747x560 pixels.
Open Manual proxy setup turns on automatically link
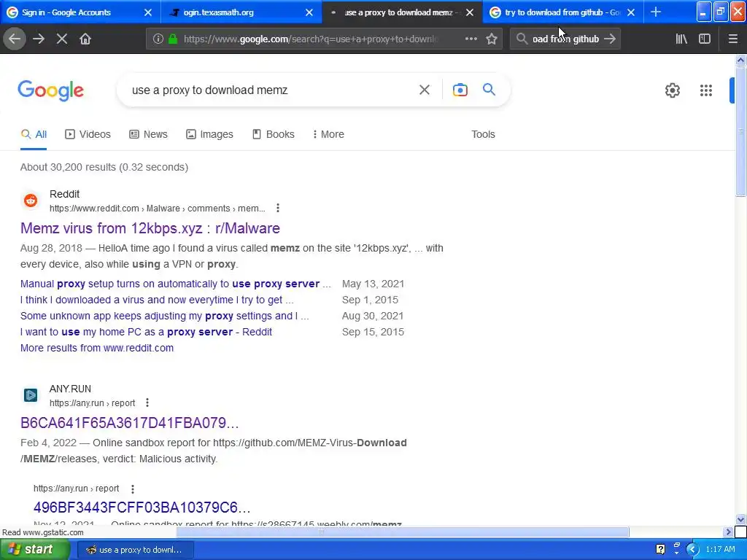[175, 284]
